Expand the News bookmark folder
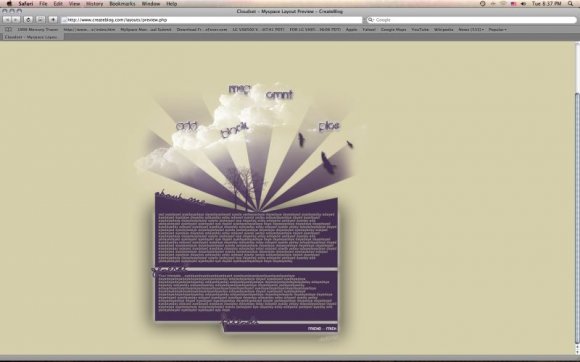The height and width of the screenshot is (362, 580). [x=471, y=29]
